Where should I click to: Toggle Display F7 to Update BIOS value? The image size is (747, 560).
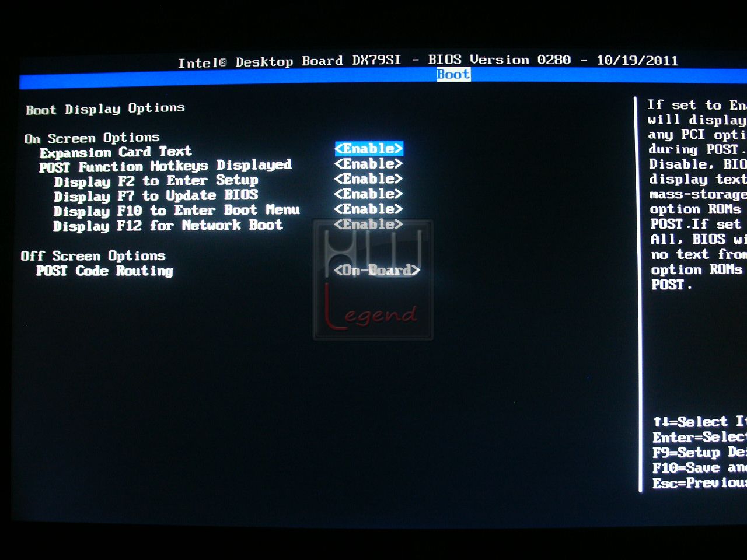[x=368, y=194]
